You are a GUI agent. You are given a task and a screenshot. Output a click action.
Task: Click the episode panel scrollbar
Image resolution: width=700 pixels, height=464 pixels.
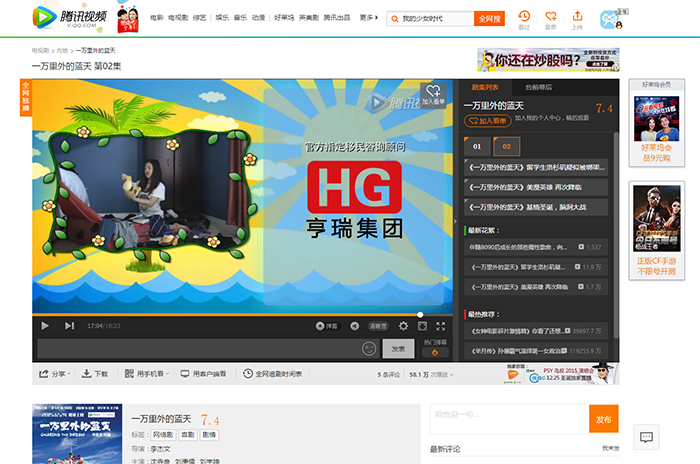pyautogui.click(x=616, y=235)
